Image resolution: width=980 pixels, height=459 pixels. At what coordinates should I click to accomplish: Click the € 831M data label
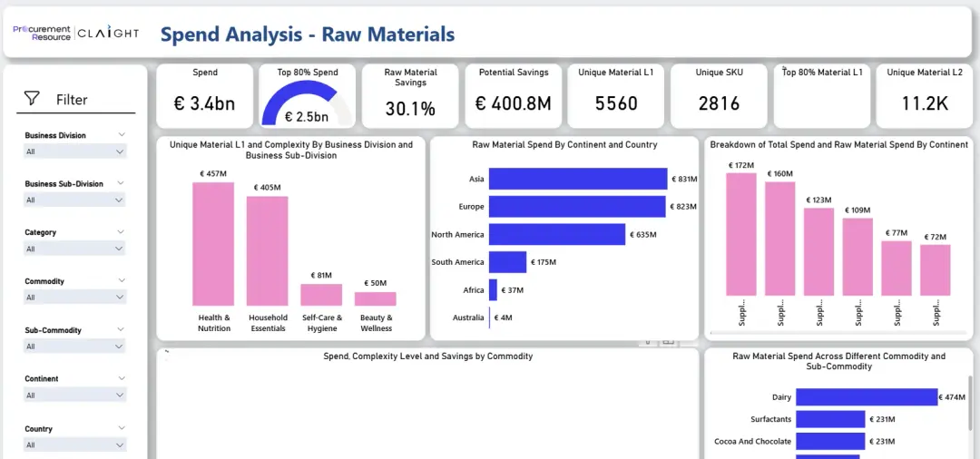684,179
